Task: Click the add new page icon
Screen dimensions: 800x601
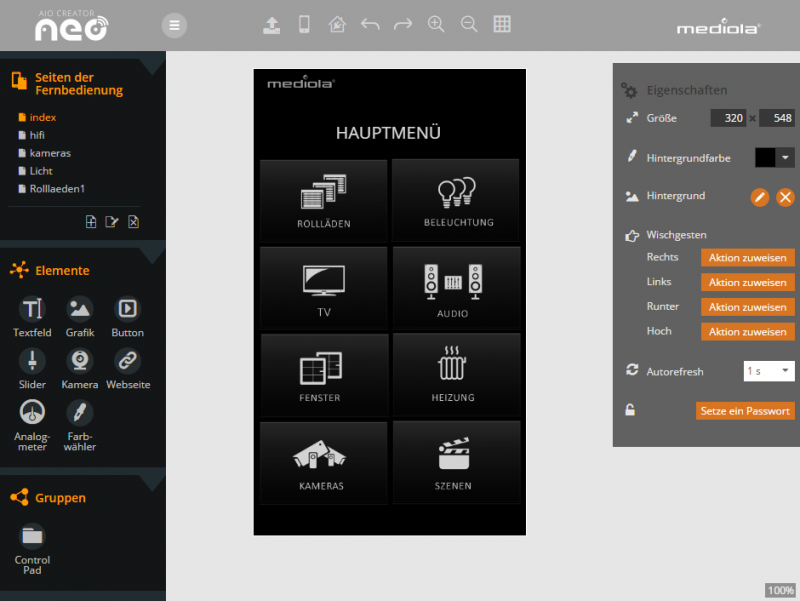Action: 91,222
